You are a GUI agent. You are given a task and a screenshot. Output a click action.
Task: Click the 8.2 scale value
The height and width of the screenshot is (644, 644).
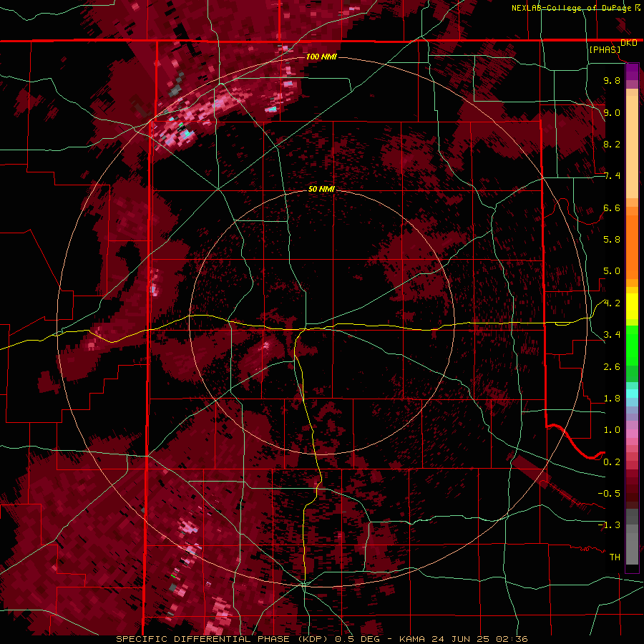(x=612, y=144)
